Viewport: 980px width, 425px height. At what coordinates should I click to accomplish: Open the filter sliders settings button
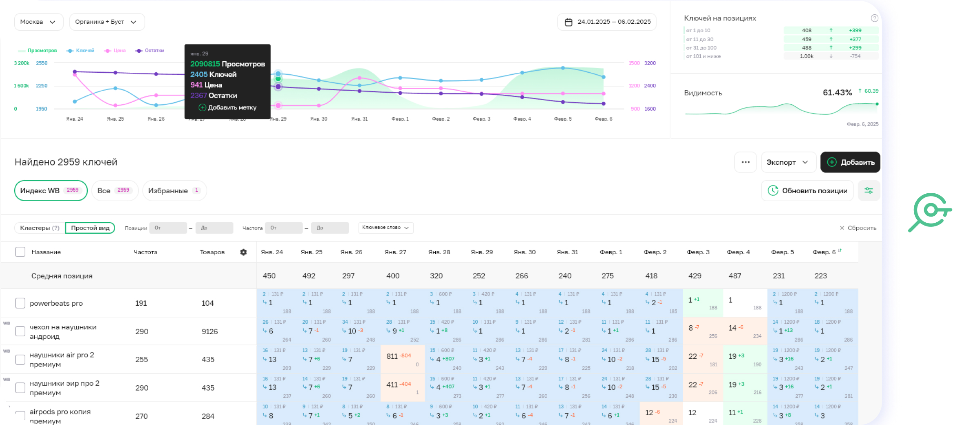tap(869, 190)
